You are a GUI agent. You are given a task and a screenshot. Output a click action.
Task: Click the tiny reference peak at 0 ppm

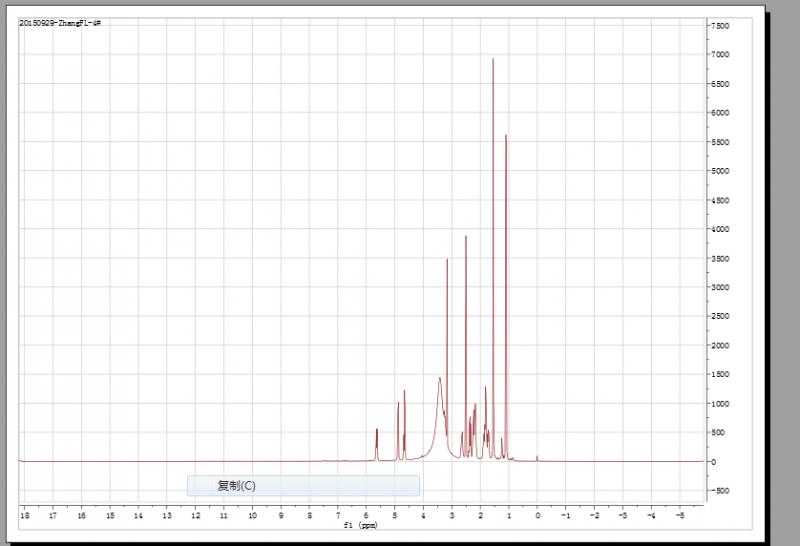tap(537, 458)
